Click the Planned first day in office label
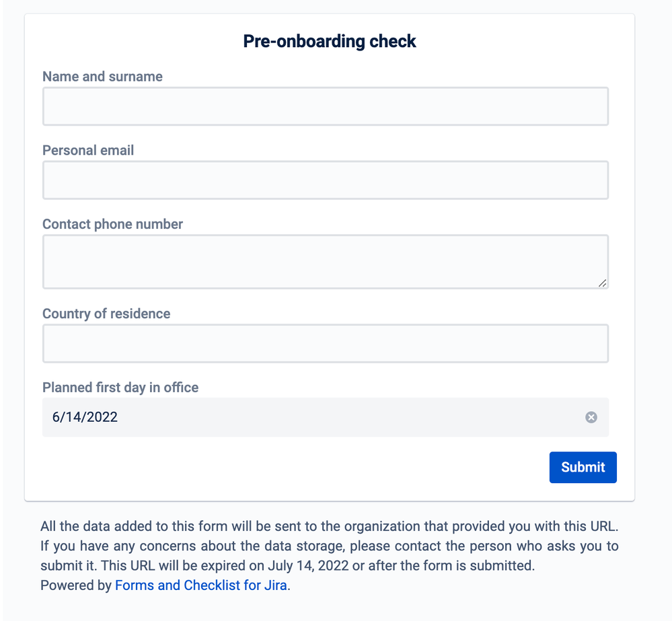Image resolution: width=672 pixels, height=621 pixels. [120, 388]
